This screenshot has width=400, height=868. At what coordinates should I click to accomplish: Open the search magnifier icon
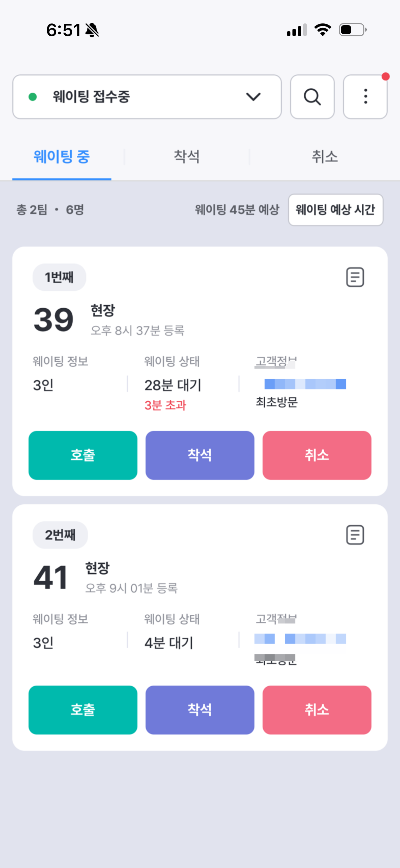point(312,97)
